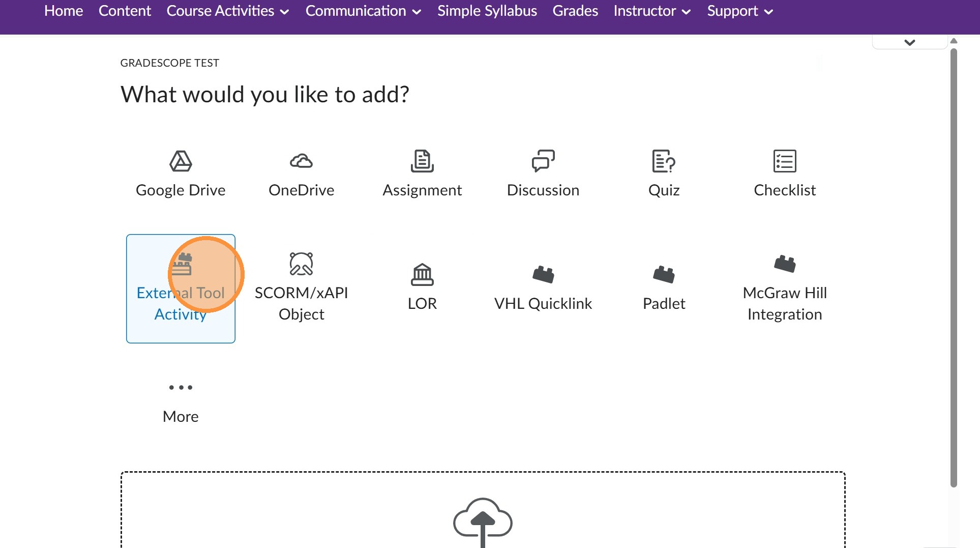This screenshot has height=548, width=980.
Task: Expand the Instructor dropdown menu
Action: click(x=652, y=11)
